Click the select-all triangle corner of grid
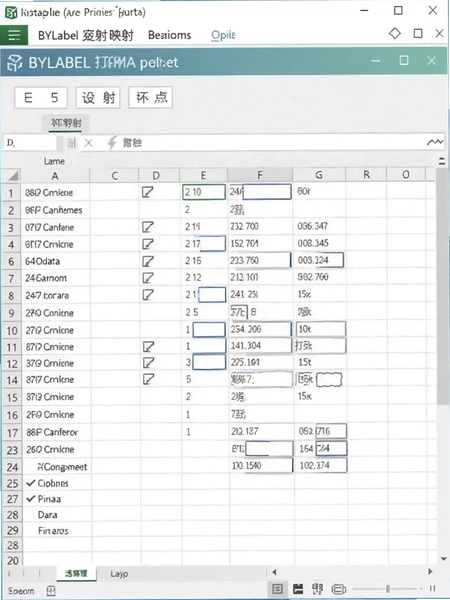The width and height of the screenshot is (450, 600). click(x=12, y=176)
